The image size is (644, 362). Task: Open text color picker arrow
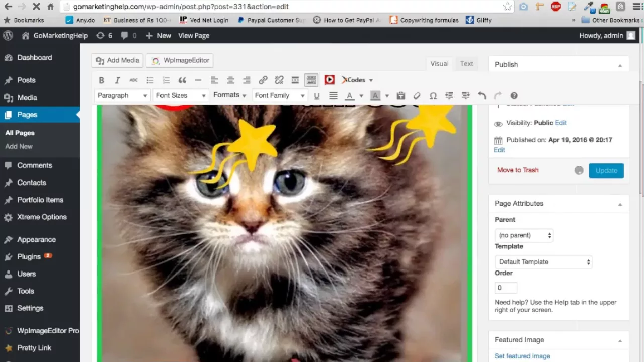361,96
